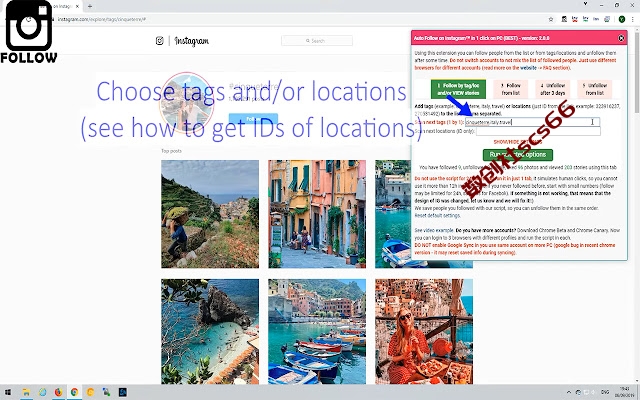This screenshot has height=400, width=640.
Task: Click the blue Follow button for hashtag
Action: [253, 119]
